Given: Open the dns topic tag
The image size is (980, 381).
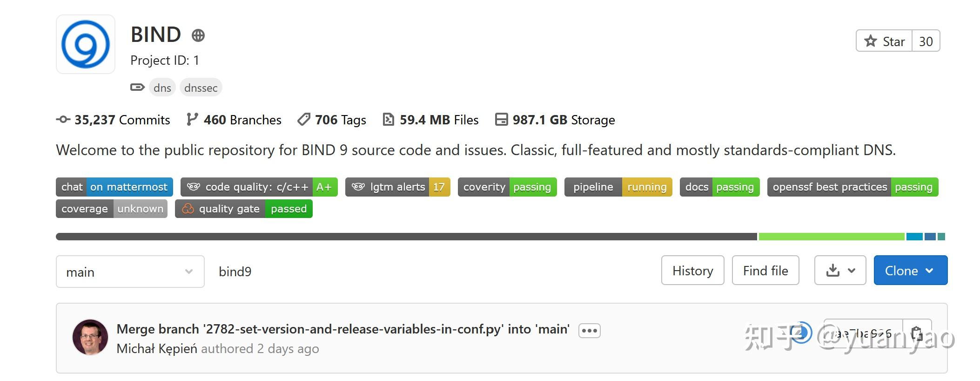Looking at the screenshot, I should click(162, 88).
